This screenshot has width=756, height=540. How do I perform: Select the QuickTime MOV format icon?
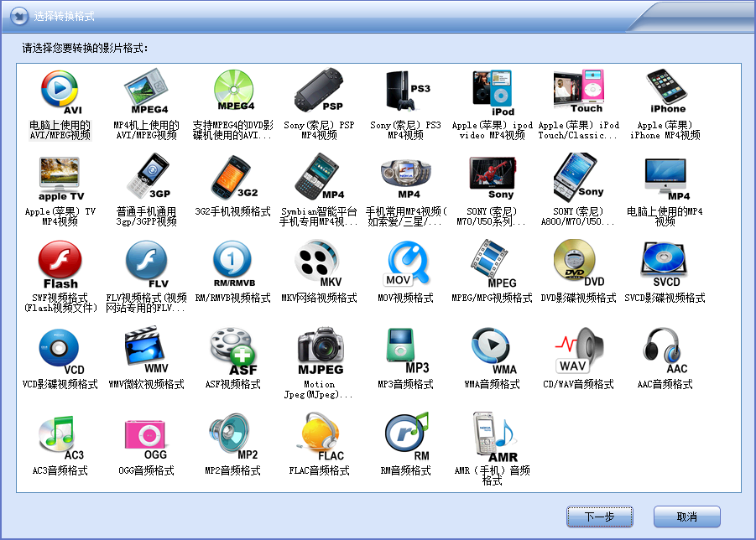406,263
